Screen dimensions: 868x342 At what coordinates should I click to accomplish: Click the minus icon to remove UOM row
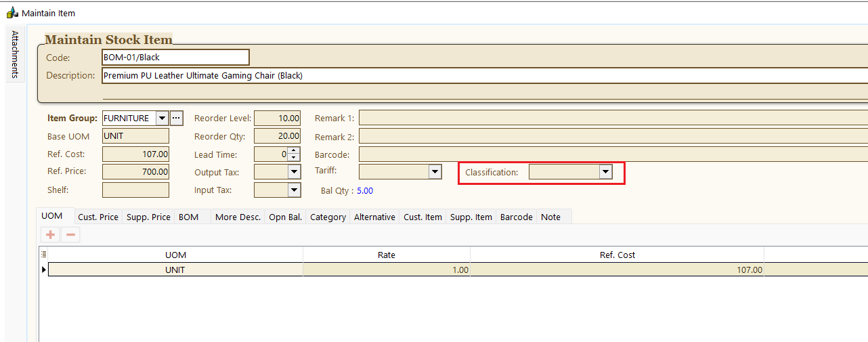click(70, 235)
